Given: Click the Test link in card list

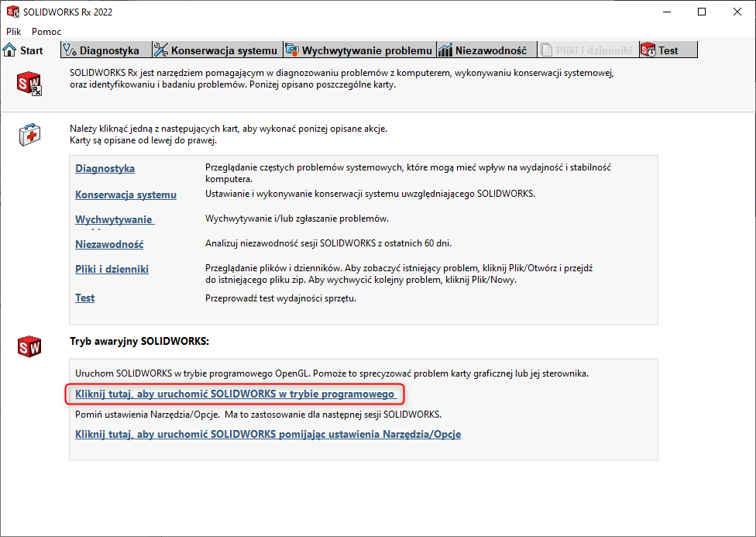Looking at the screenshot, I should point(84,298).
